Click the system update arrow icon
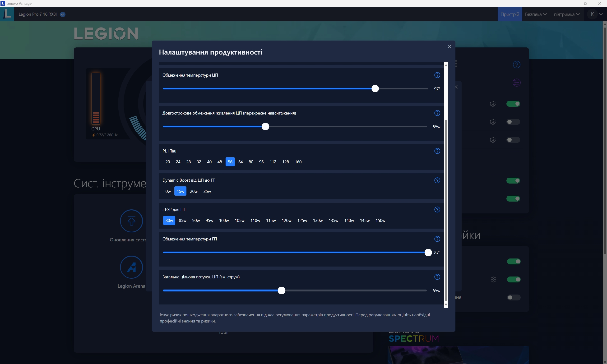 coord(131,221)
